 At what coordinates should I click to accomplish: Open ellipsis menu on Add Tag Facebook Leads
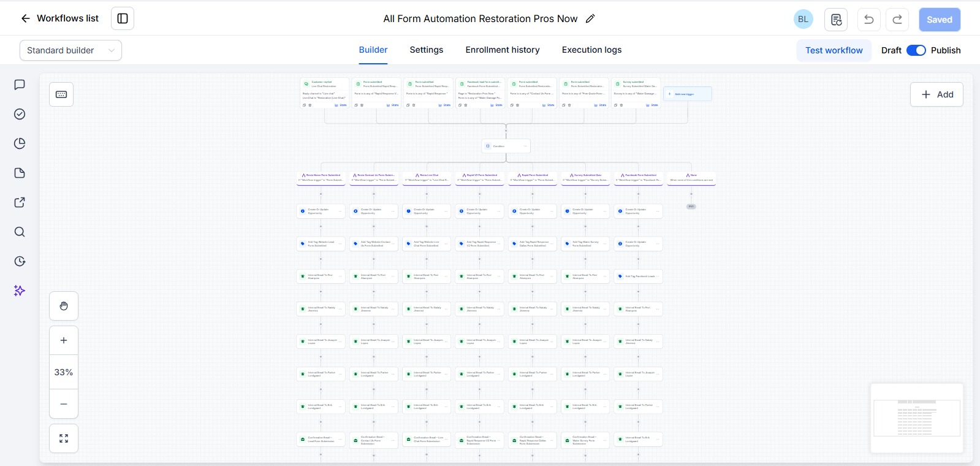(x=658, y=276)
